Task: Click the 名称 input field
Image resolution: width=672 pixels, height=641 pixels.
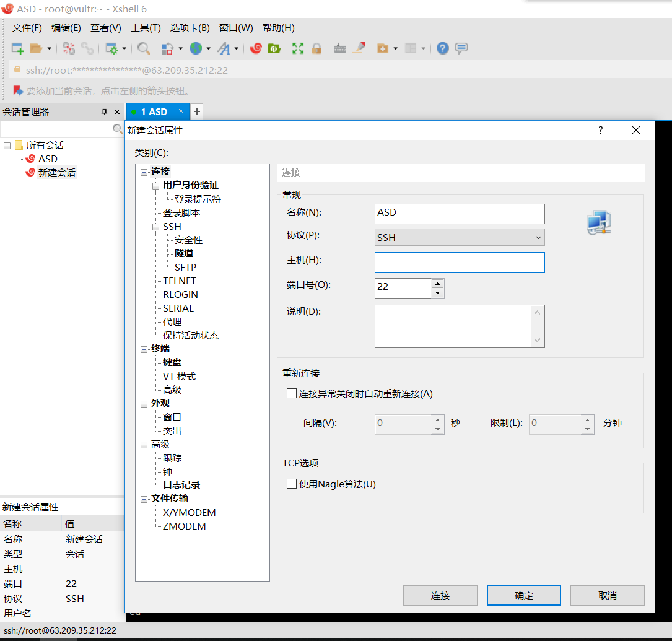Action: pyautogui.click(x=460, y=214)
